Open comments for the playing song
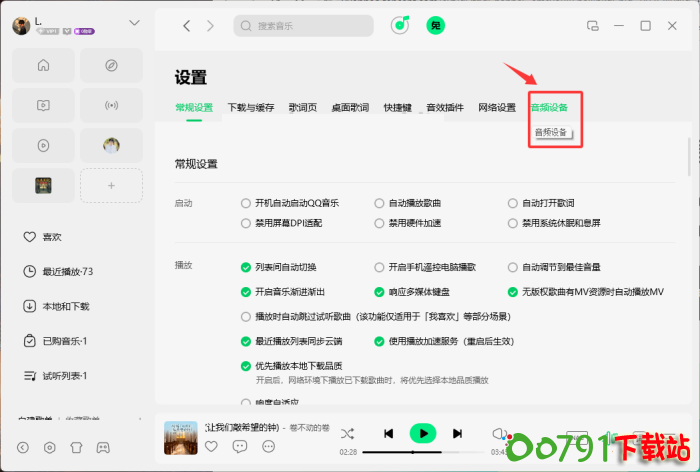700x472 pixels. 238,446
